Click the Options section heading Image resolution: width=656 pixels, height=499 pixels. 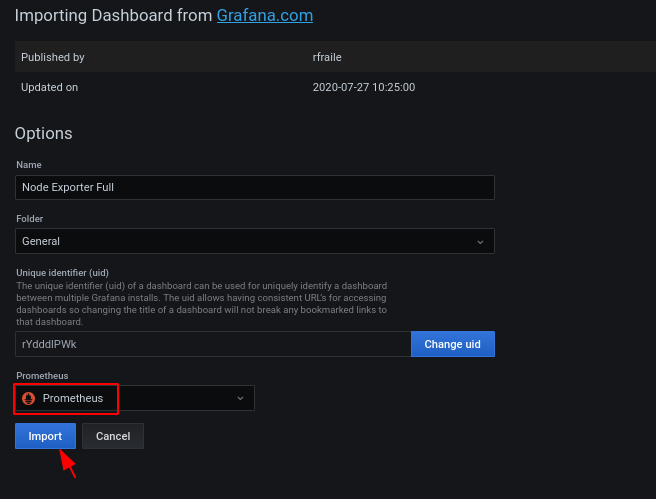point(44,133)
